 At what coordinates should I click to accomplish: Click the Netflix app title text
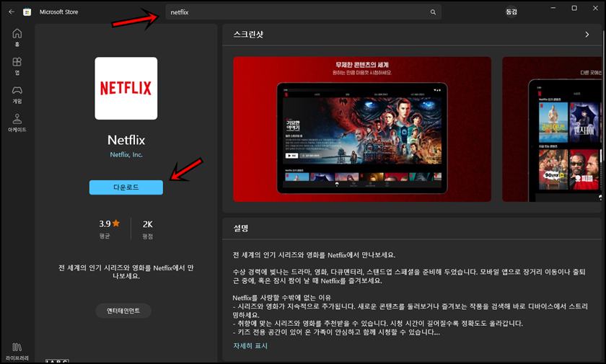tap(126, 140)
